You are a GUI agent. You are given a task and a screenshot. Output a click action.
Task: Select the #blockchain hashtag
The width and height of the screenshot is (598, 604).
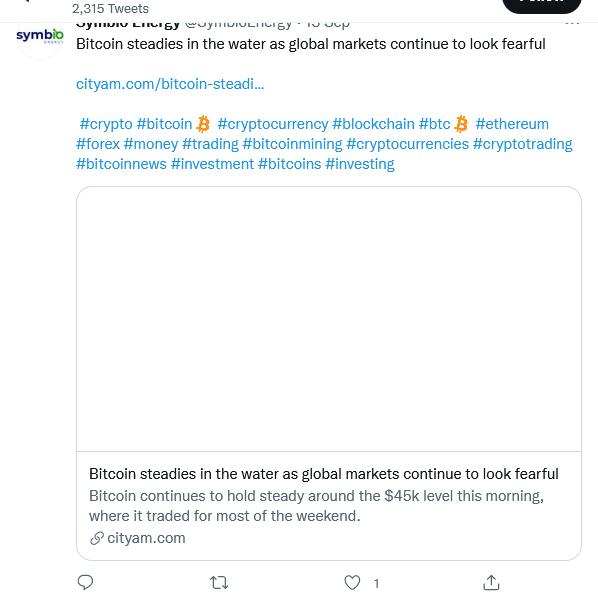pos(373,124)
